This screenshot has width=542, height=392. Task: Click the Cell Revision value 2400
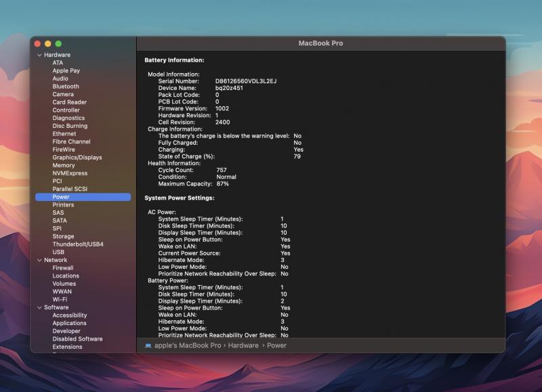point(223,123)
